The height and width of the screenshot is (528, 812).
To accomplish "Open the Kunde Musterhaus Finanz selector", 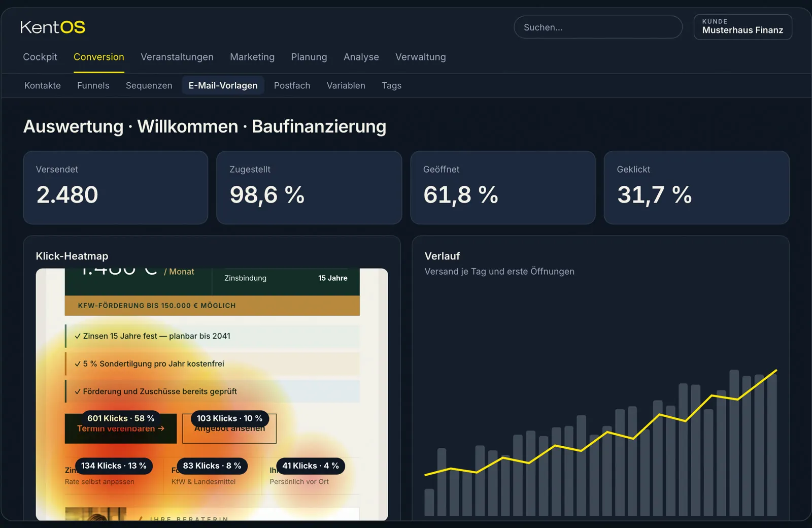I will click(742, 27).
